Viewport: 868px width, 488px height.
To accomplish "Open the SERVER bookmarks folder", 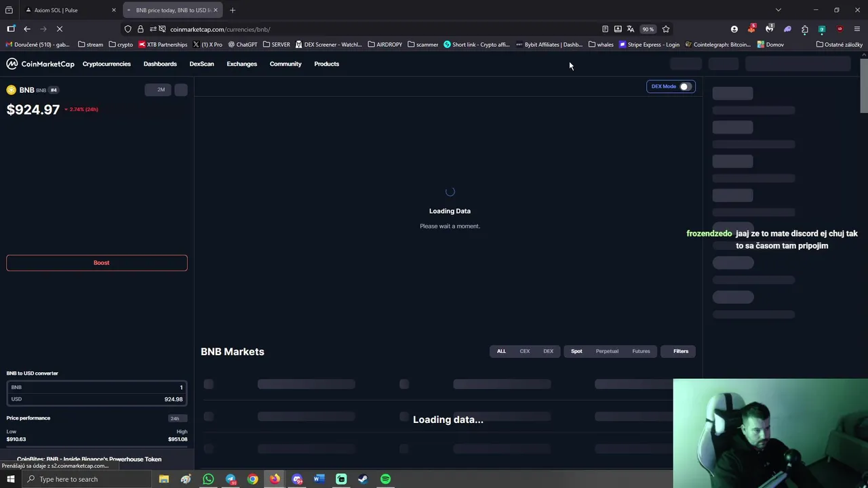I will [277, 45].
